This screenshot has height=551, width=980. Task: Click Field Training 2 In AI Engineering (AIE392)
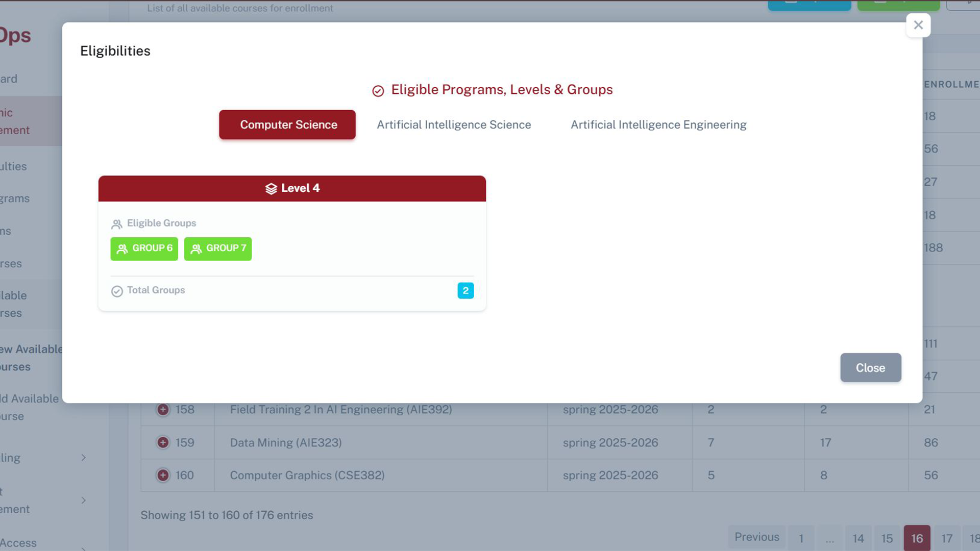(x=341, y=409)
